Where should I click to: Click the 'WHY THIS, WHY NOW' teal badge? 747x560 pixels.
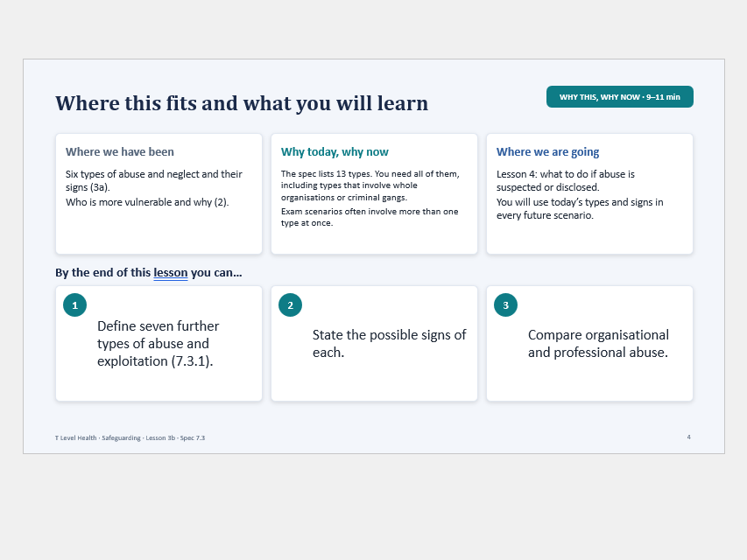point(620,96)
